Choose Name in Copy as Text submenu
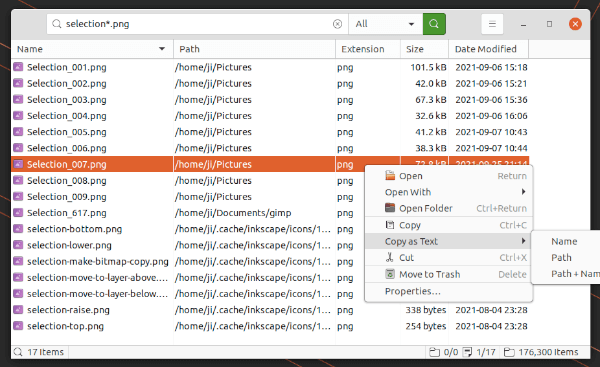Viewport: 600px width, 367px height. [x=566, y=241]
